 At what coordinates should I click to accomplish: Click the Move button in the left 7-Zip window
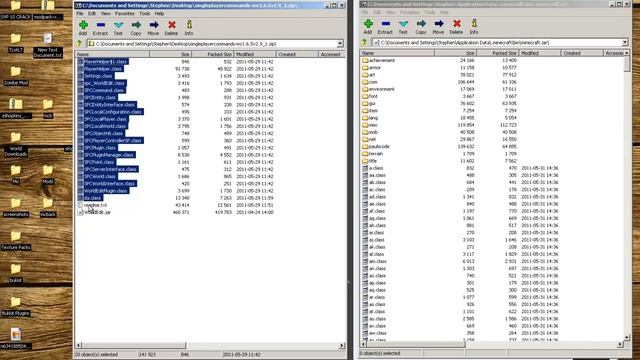pos(153,28)
